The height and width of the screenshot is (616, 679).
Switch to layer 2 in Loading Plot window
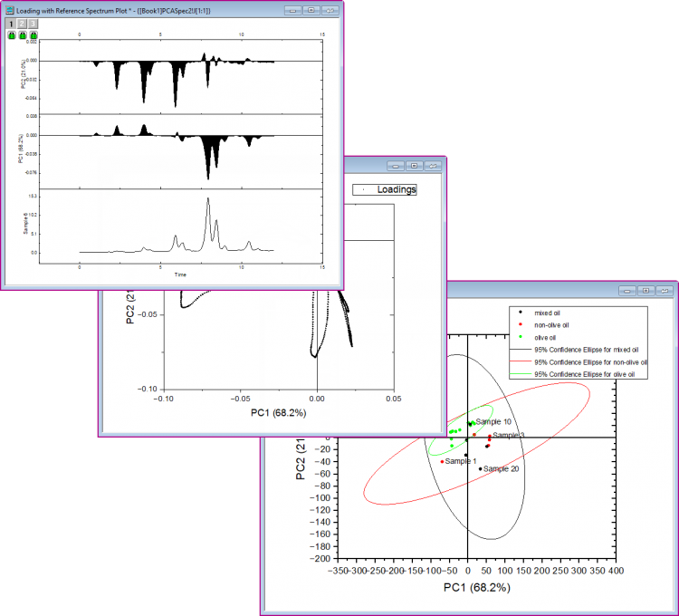22,24
